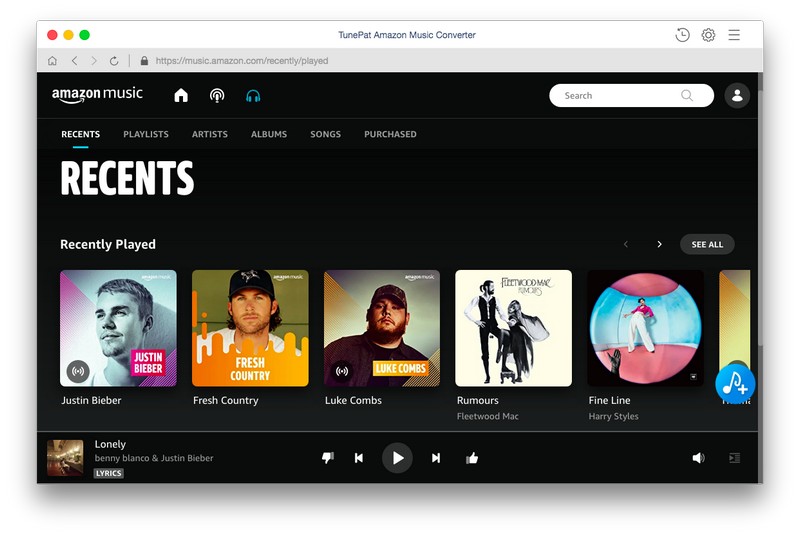Click the magnifier icon in search box
This screenshot has width=800, height=536.
click(x=687, y=95)
